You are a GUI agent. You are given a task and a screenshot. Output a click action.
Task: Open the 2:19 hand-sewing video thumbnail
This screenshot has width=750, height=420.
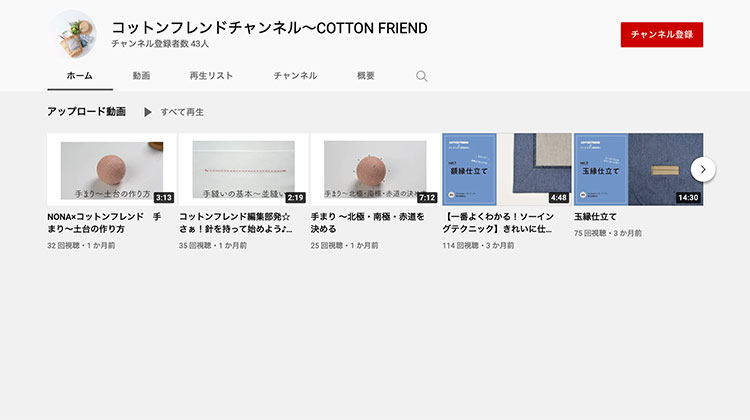pyautogui.click(x=243, y=169)
